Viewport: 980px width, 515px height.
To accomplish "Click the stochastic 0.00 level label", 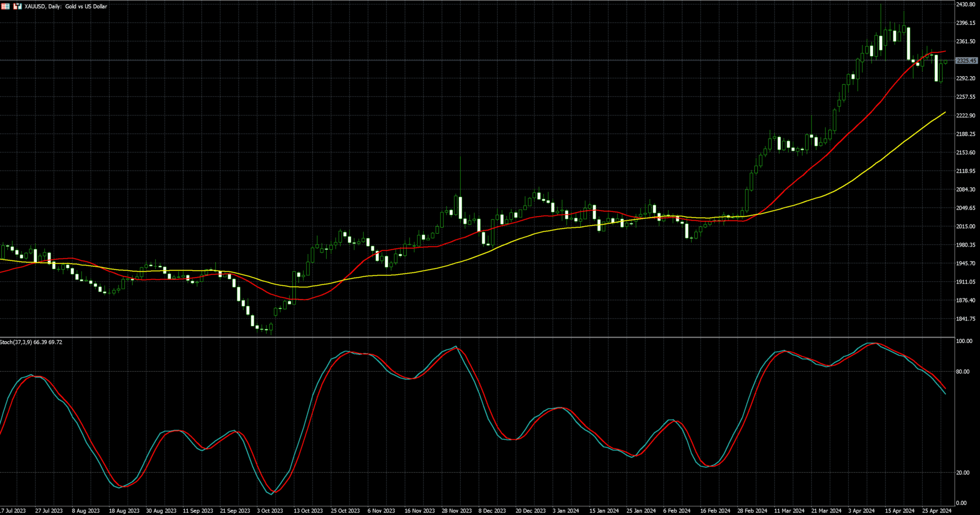I will [962, 503].
